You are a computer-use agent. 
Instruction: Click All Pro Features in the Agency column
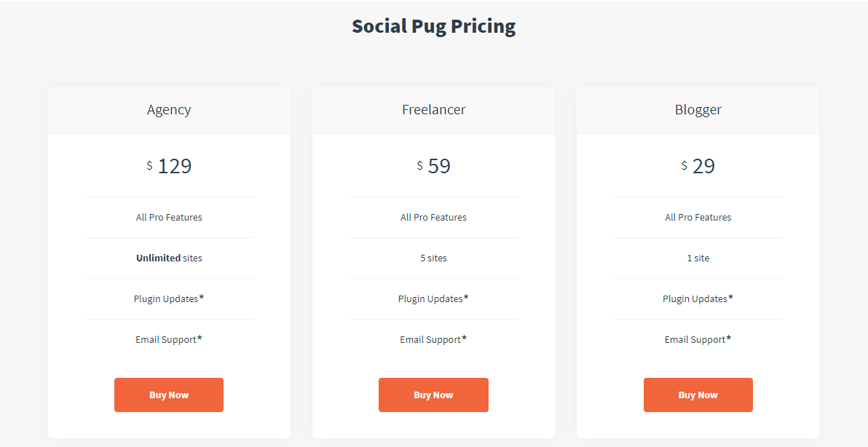(x=169, y=217)
